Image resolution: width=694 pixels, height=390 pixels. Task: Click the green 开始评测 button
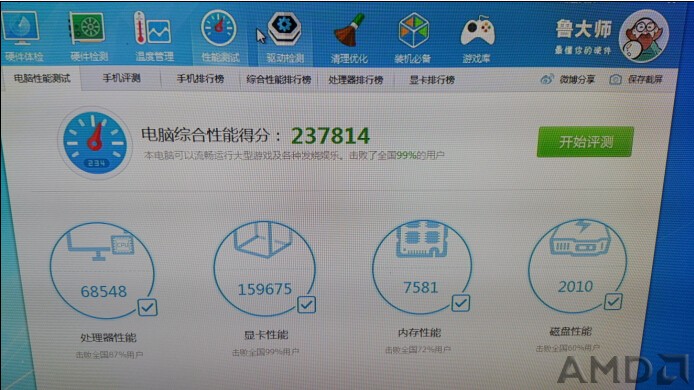tap(585, 142)
